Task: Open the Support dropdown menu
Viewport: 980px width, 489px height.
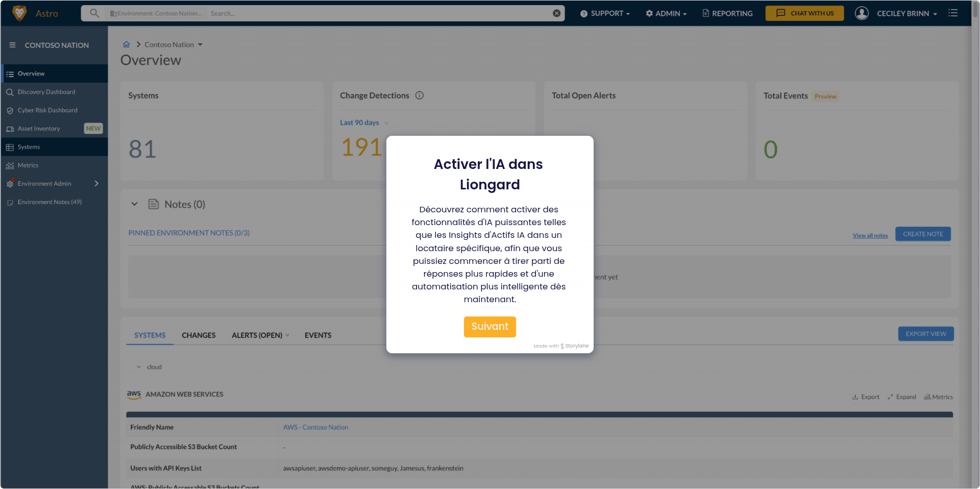Action: 605,13
